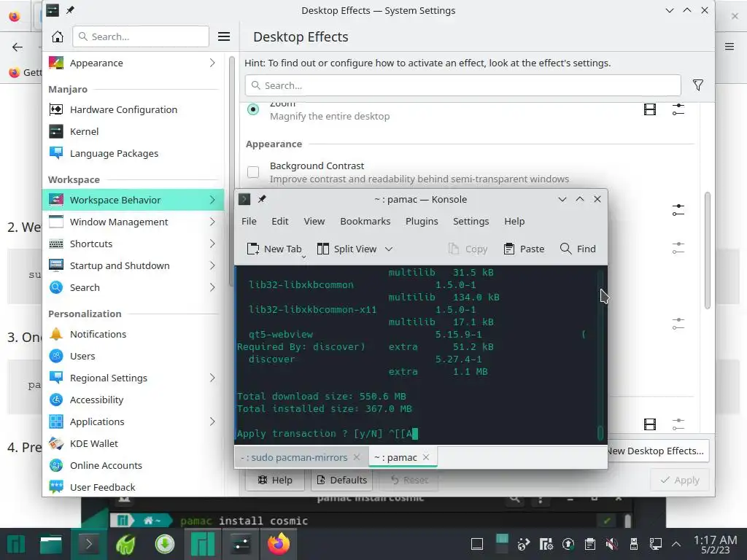Expand the Applications category chevron

point(212,422)
